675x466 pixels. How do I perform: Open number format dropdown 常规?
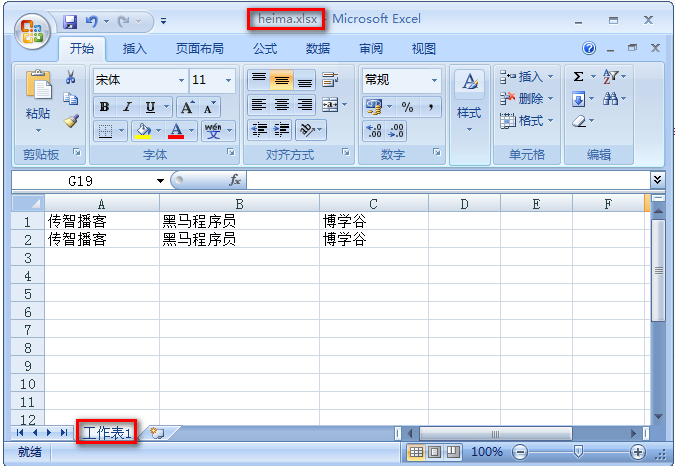coord(434,80)
